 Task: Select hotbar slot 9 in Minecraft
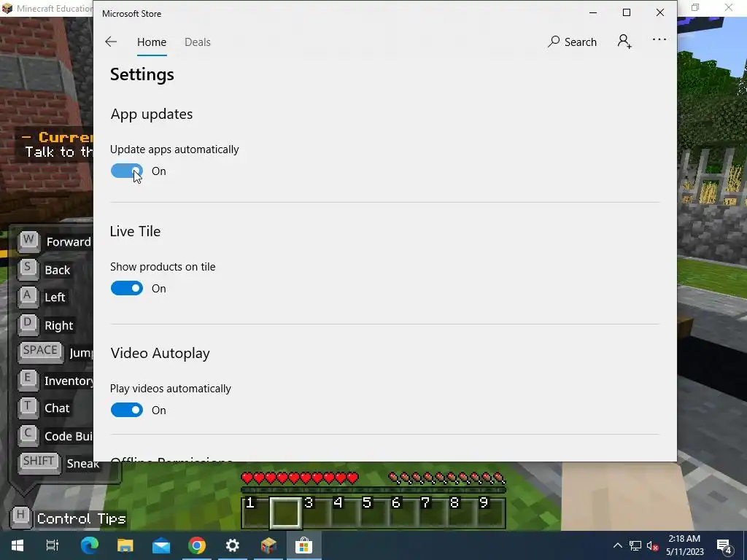[x=490, y=513]
